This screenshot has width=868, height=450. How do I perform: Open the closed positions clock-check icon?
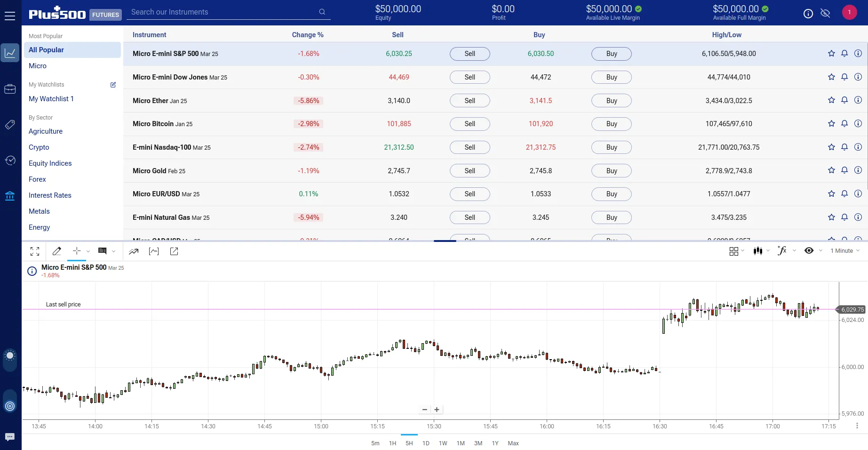[x=10, y=161]
